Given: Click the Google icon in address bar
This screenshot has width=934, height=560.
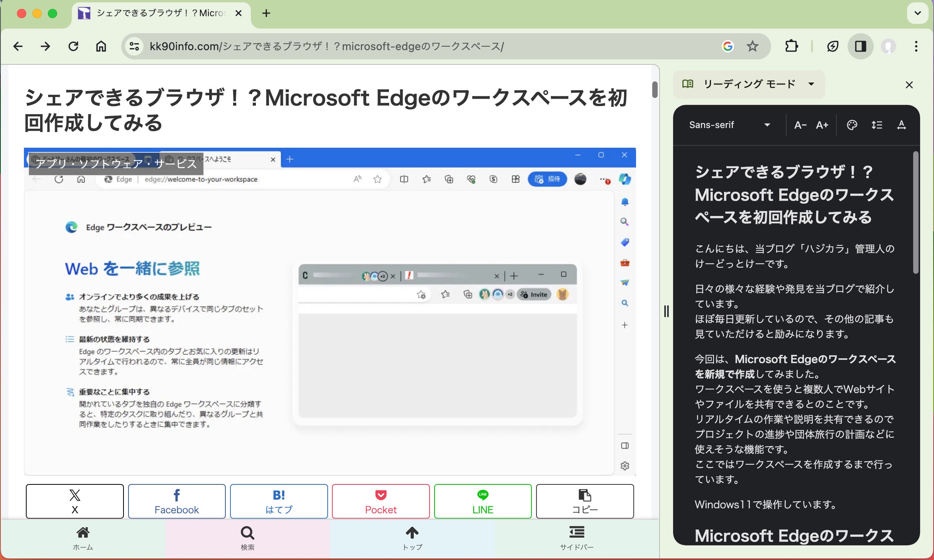Looking at the screenshot, I should [728, 47].
